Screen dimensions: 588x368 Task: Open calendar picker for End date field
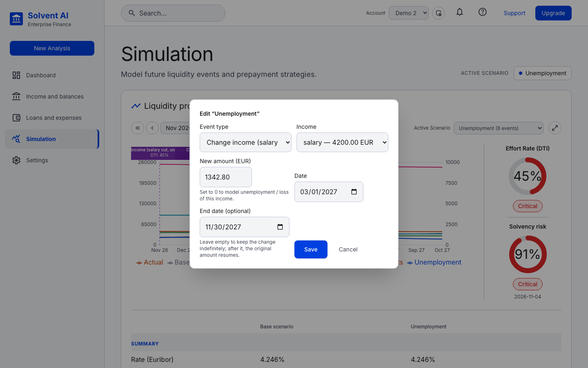[x=280, y=227]
